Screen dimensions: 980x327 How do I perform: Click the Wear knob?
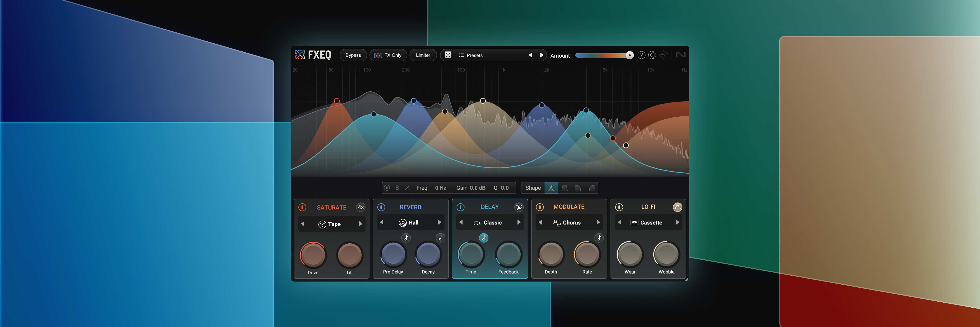tap(630, 254)
